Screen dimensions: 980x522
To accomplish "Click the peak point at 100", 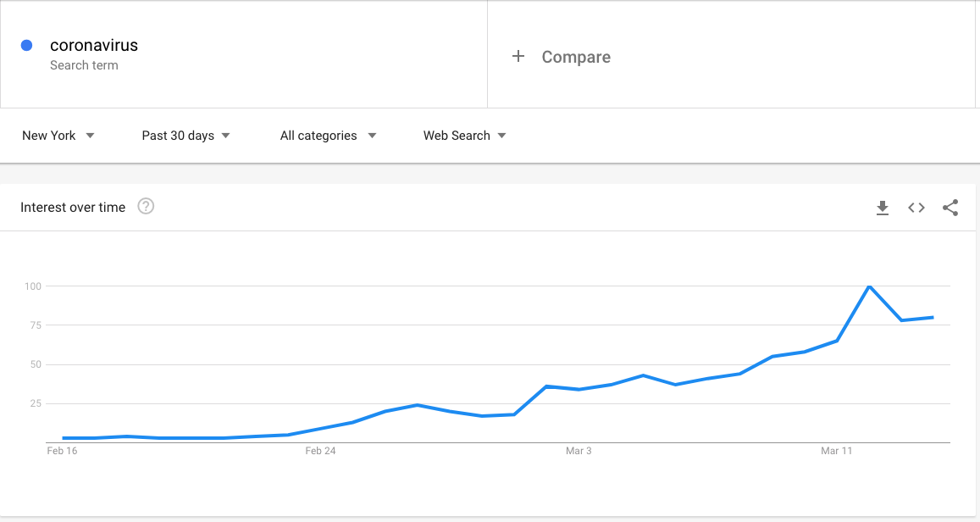I will pos(869,286).
